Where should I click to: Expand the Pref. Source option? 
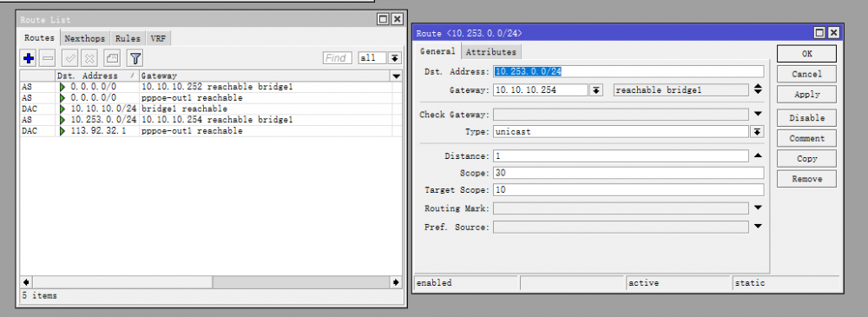[758, 227]
